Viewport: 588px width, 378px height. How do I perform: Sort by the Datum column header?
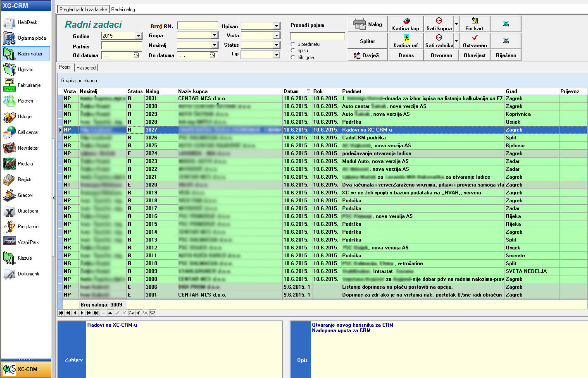[x=297, y=91]
